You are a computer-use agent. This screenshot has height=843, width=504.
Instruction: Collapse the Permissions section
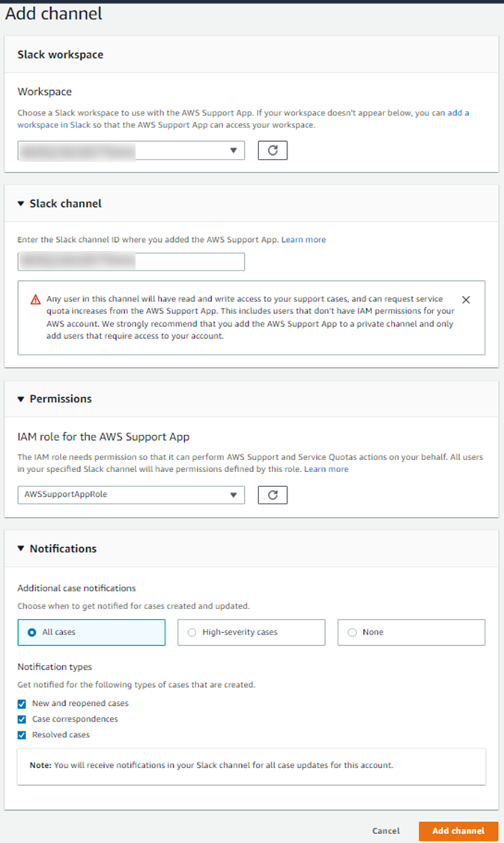(x=21, y=399)
